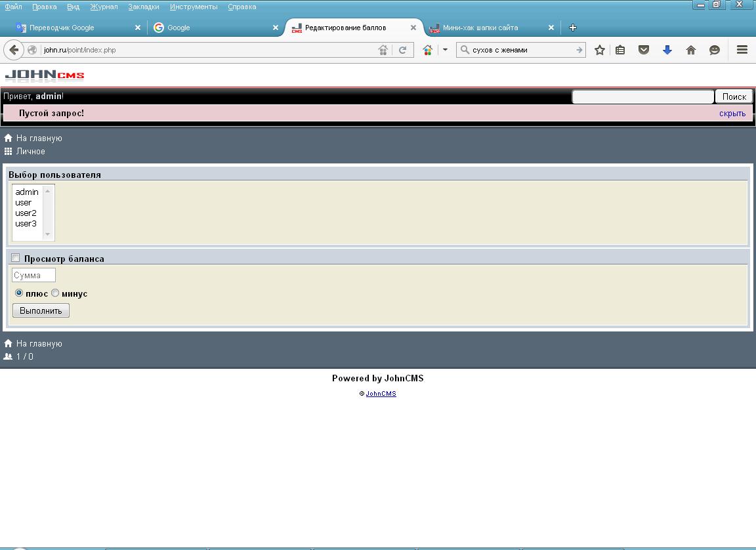Image resolution: width=756 pixels, height=550 pixels.
Task: Close the Мини-хак шапки сайта tab
Action: [x=551, y=28]
